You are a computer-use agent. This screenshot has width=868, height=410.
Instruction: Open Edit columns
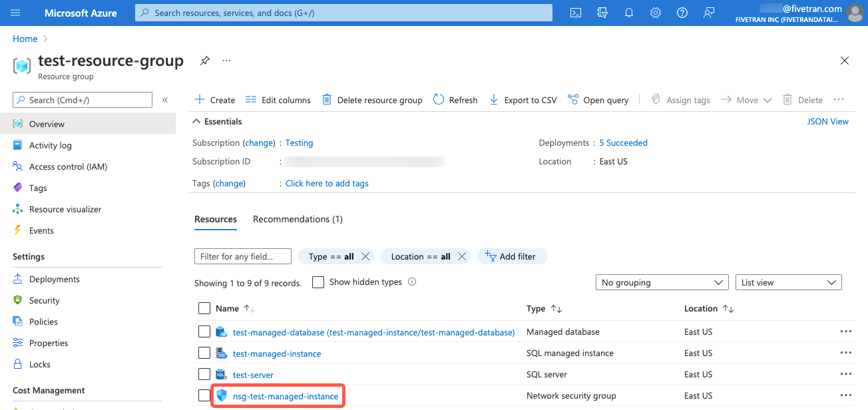click(x=278, y=100)
